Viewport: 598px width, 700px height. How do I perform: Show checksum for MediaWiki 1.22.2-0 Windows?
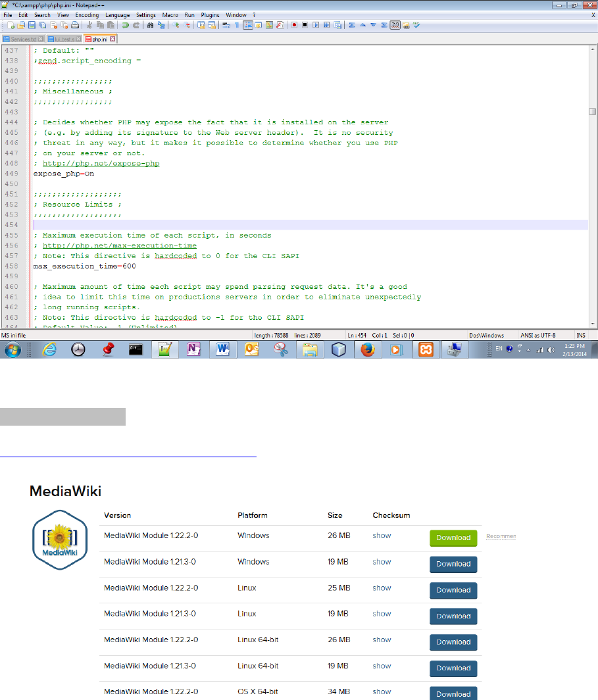tap(382, 536)
